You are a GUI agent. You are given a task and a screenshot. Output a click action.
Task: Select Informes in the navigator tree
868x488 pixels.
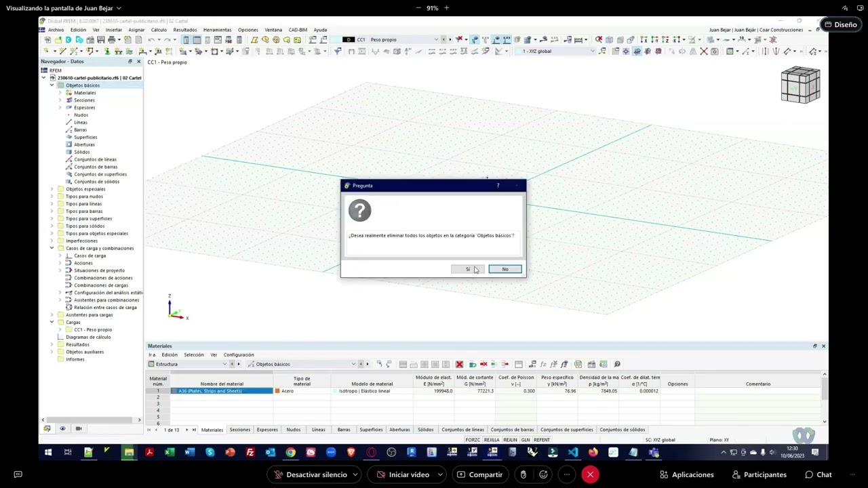[x=75, y=359]
